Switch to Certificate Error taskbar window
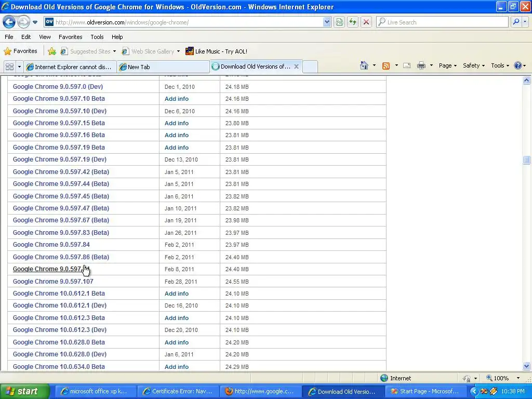 178,392
